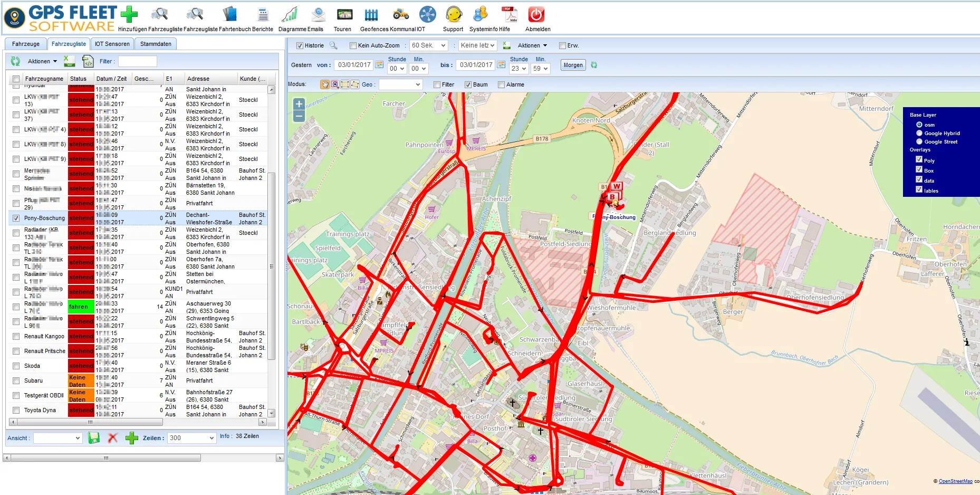This screenshot has width=980, height=495.
Task: Sort by Status column header
Action: point(78,79)
